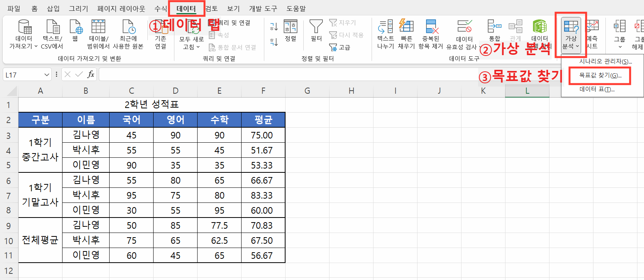Select header cell 평균
This screenshot has width=644, height=280.
point(263,120)
